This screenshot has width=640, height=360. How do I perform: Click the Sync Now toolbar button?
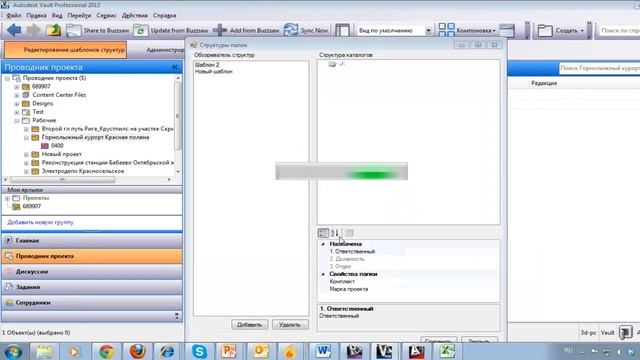point(306,30)
